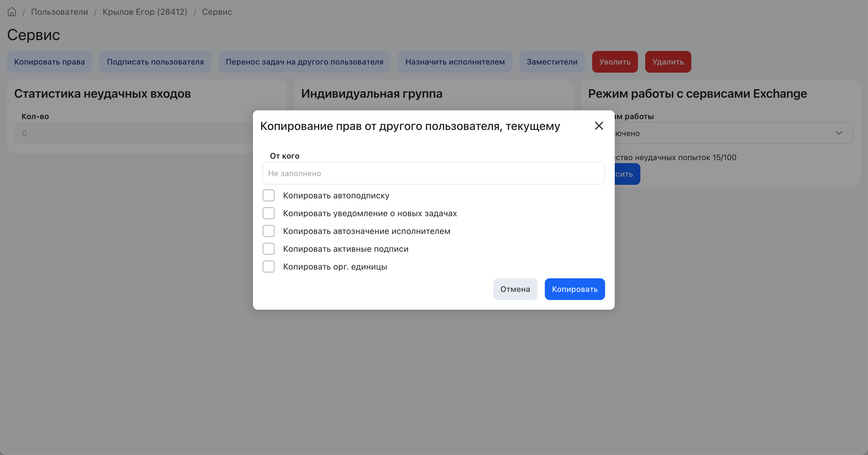This screenshot has height=455, width=868.
Task: Click the failed attempts 15/100 text
Action: pos(675,157)
